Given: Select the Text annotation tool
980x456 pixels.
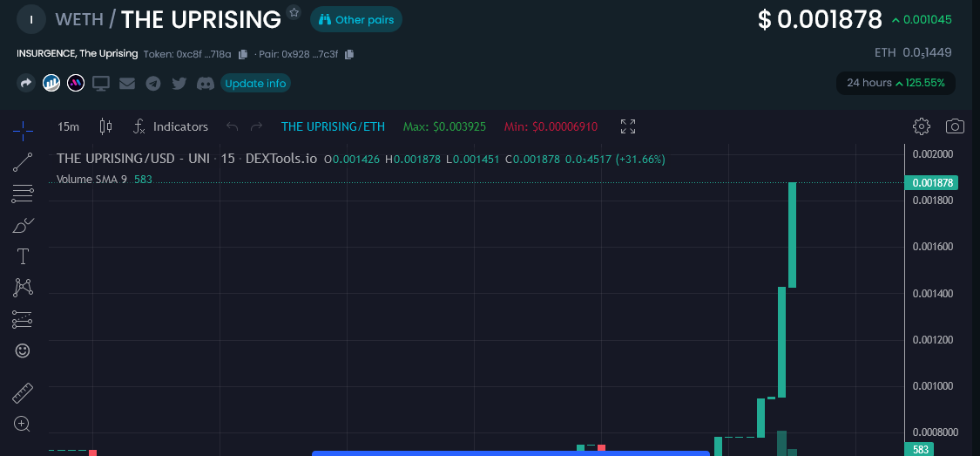Looking at the screenshot, I should (x=24, y=256).
